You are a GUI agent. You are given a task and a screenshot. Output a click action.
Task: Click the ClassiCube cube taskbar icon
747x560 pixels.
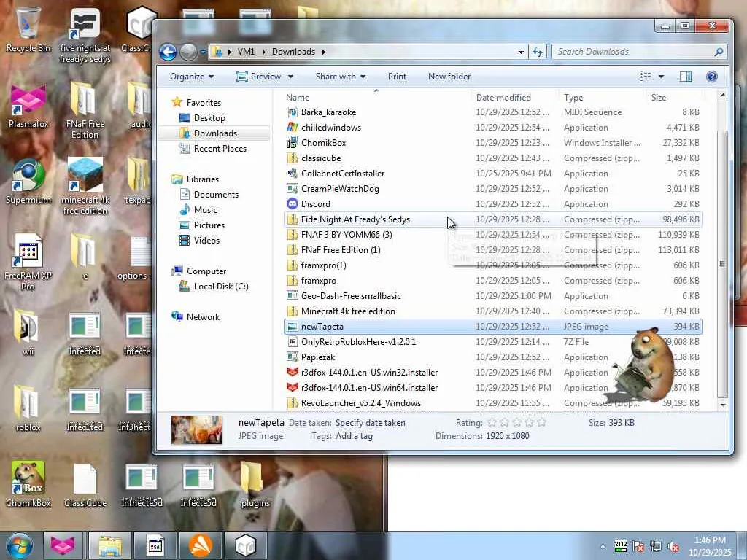(245, 545)
